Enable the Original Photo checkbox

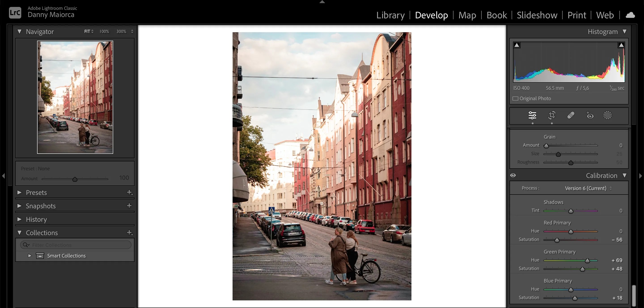point(515,98)
